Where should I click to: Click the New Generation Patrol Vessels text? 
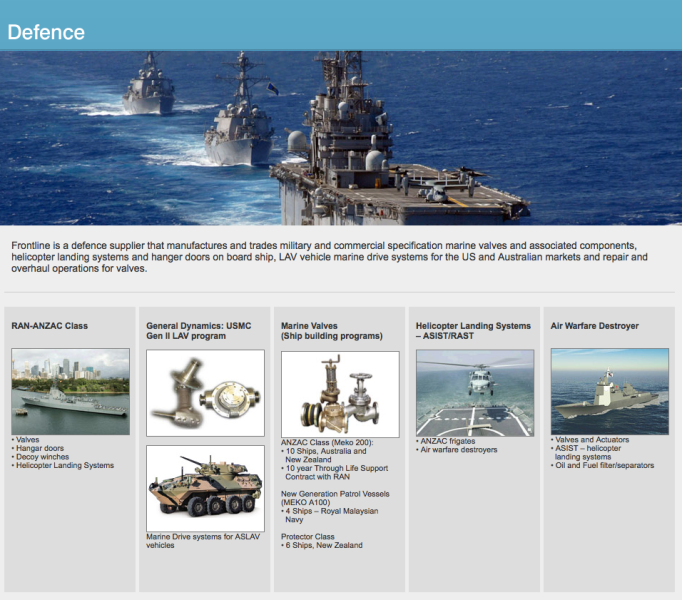[335, 494]
